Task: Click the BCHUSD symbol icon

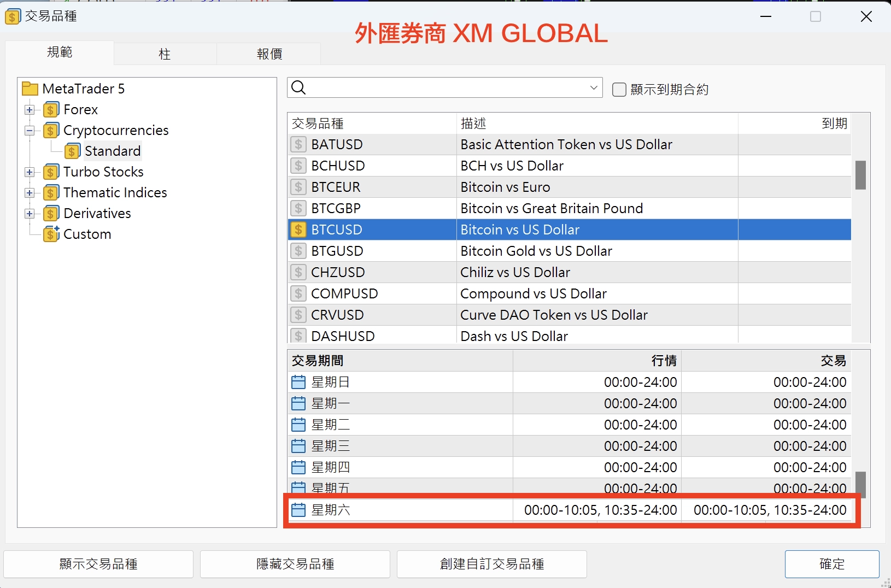Action: click(x=298, y=166)
